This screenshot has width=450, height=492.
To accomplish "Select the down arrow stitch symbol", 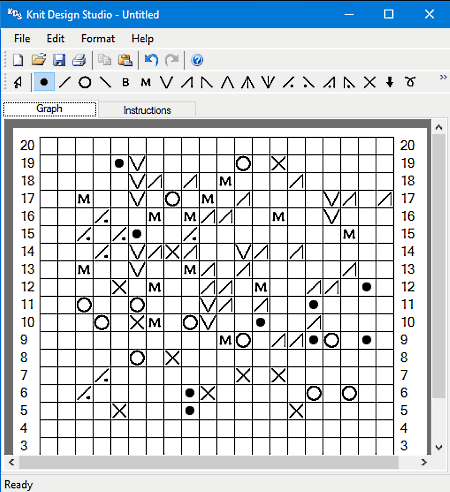I will 390,82.
